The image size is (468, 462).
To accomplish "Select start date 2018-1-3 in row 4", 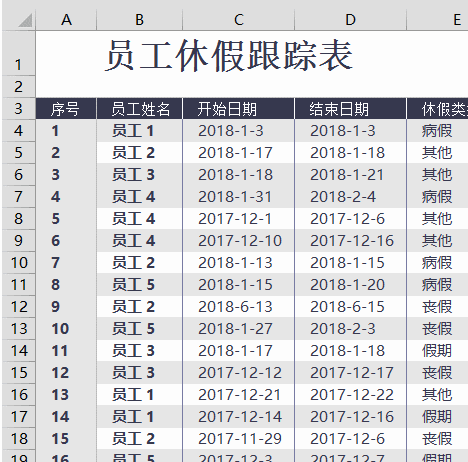I will click(x=238, y=131).
